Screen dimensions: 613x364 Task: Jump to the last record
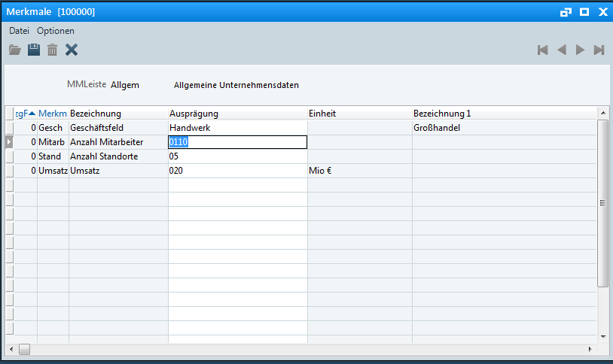tap(599, 50)
